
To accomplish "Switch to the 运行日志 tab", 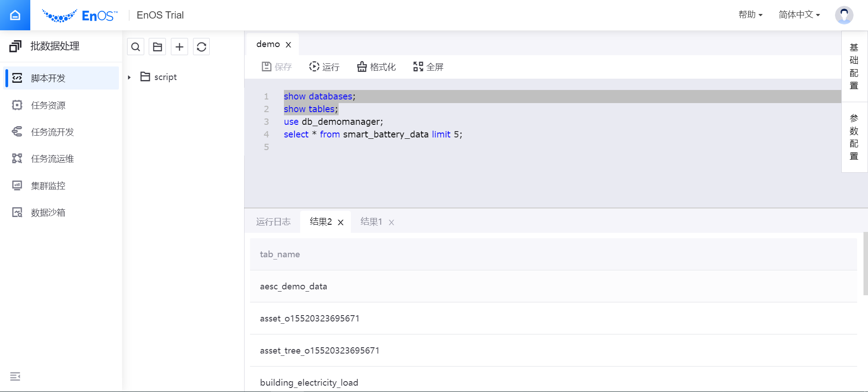I will click(273, 222).
